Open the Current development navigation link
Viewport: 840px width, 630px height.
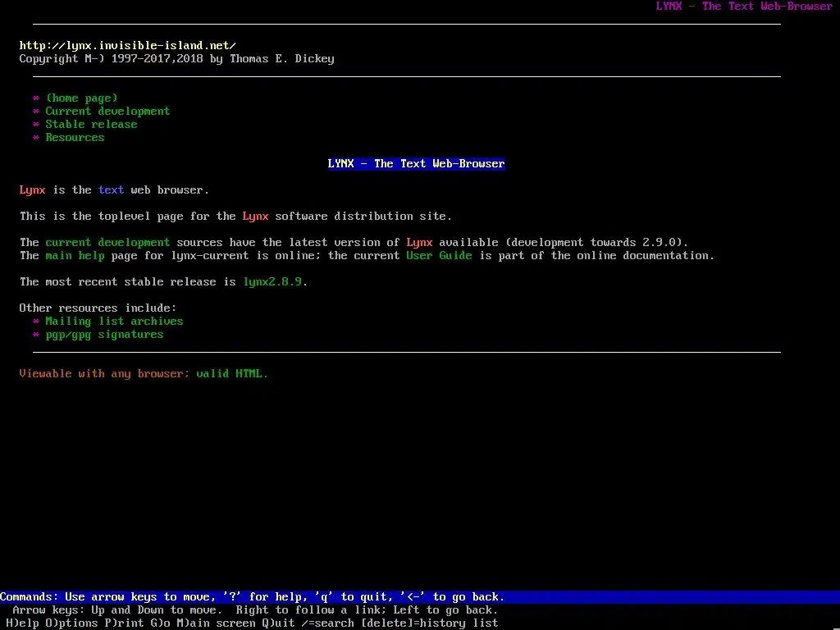coord(107,111)
